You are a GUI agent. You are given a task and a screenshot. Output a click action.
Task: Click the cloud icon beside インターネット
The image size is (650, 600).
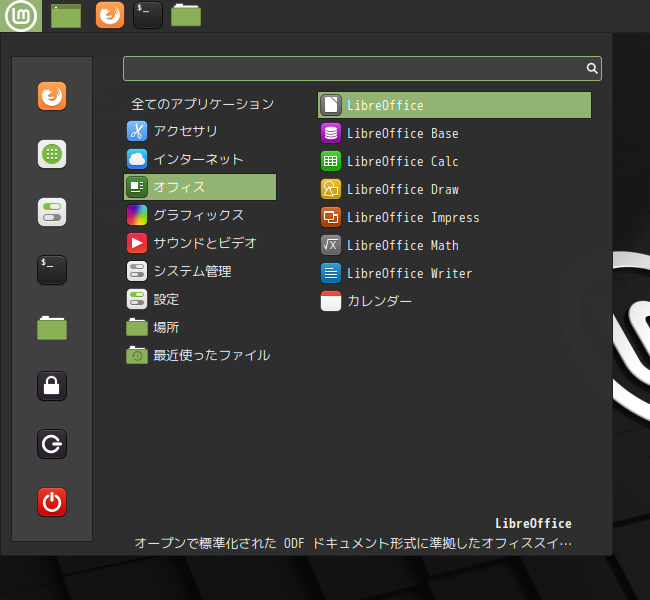click(137, 159)
